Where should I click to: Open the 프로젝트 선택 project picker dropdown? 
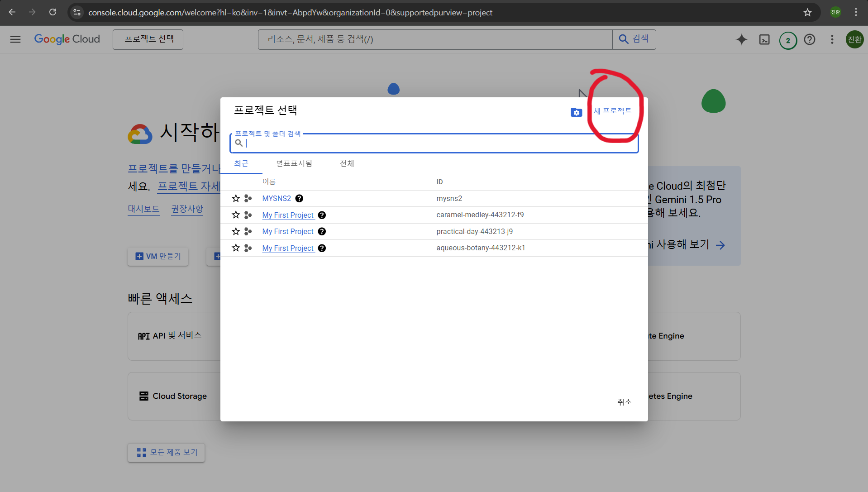click(148, 39)
